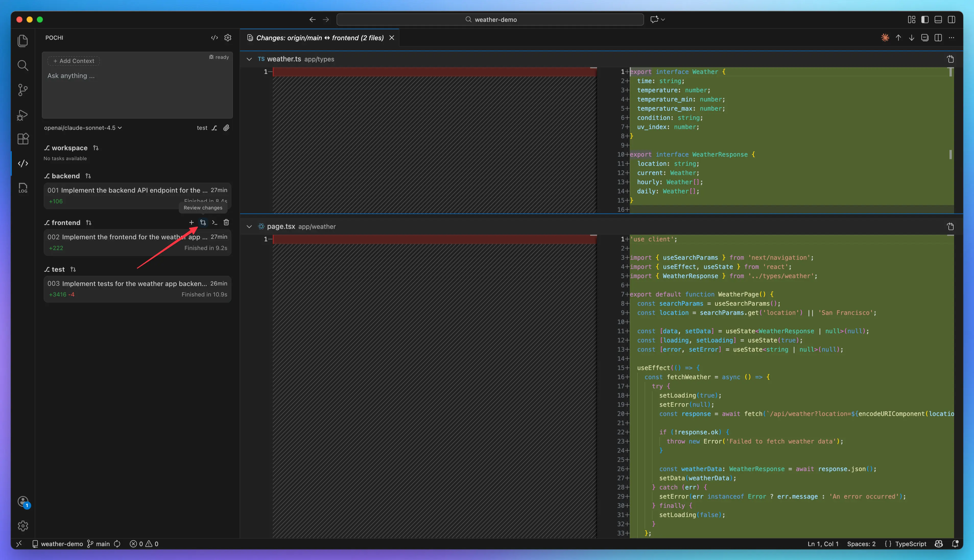Click Review changes icon for frontend worktree

(x=203, y=222)
